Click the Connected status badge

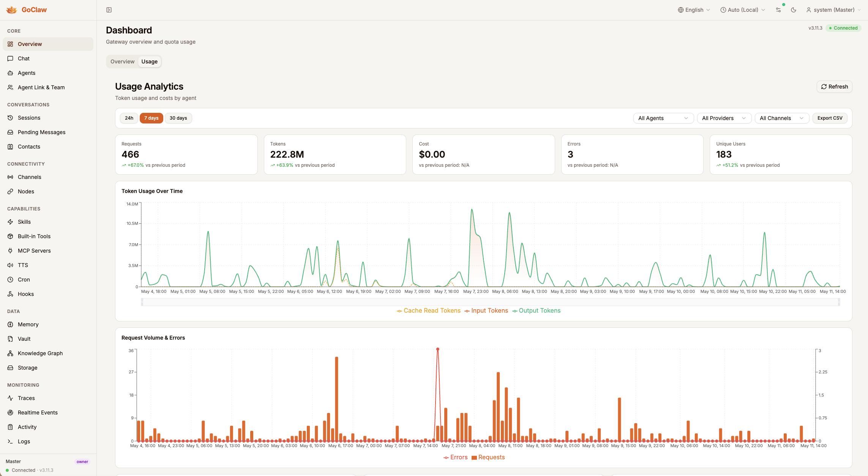(843, 28)
